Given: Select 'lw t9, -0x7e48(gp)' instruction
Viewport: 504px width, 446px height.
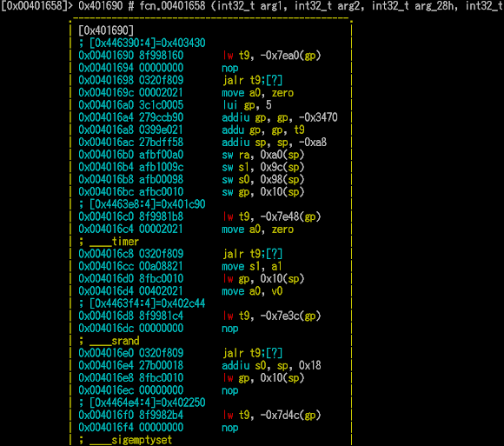Looking at the screenshot, I should pyautogui.click(x=271, y=216).
